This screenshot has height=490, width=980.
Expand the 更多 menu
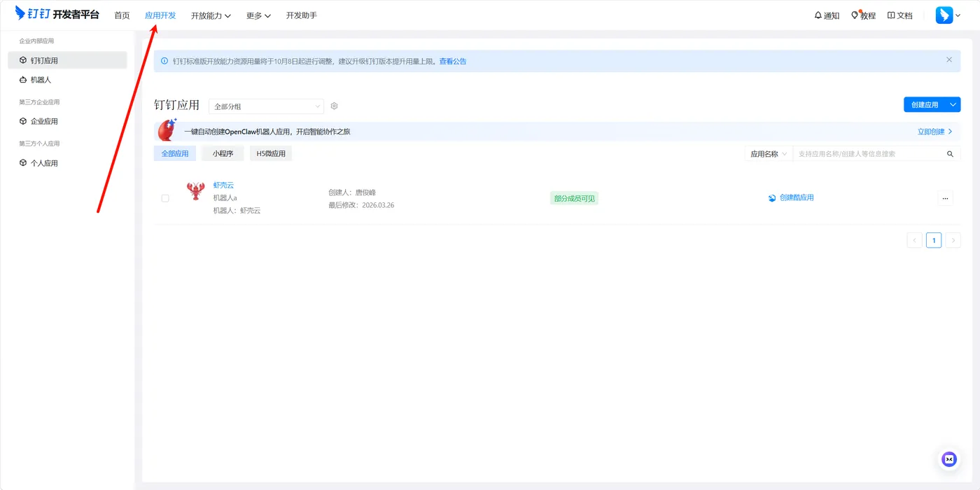coord(258,15)
